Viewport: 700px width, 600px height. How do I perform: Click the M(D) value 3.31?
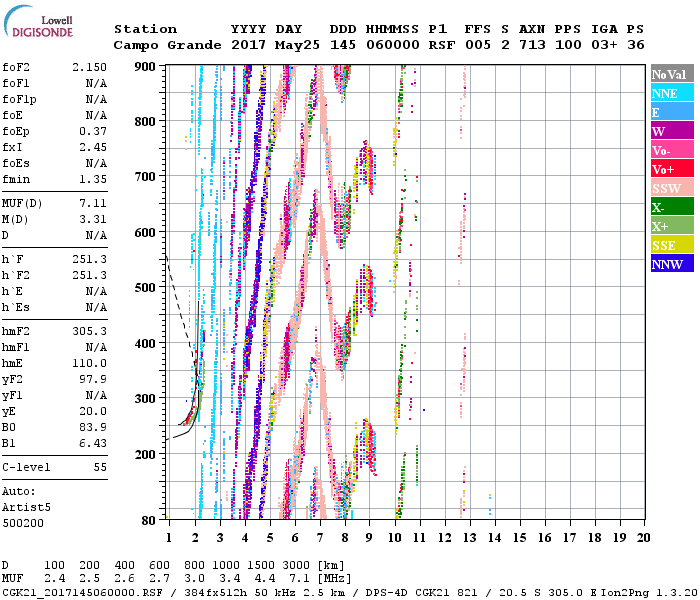(93, 220)
